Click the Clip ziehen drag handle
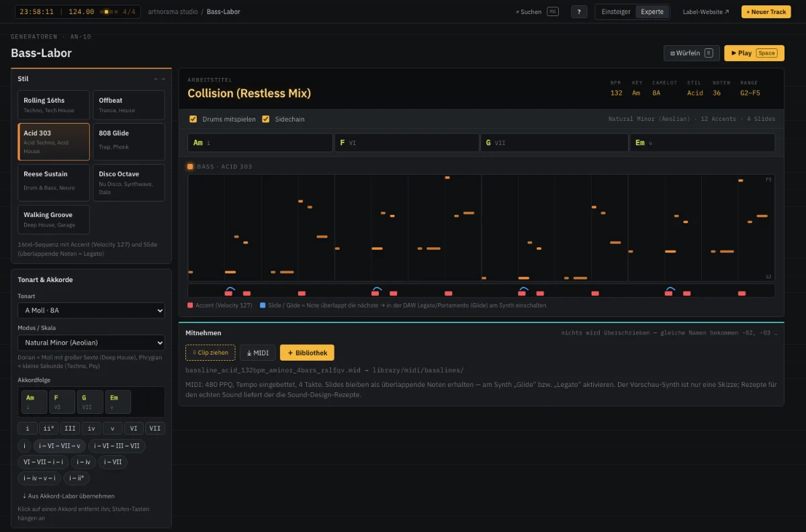 [x=210, y=353]
